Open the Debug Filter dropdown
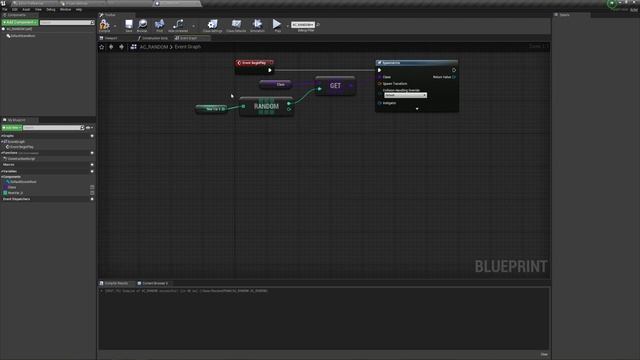 tap(303, 24)
